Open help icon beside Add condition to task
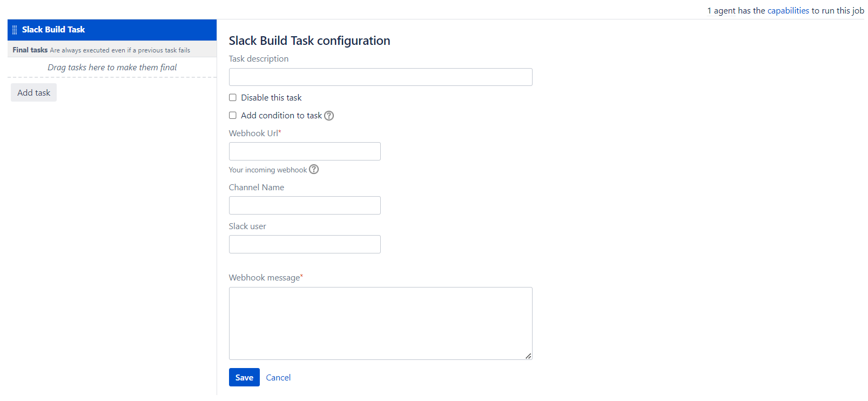 coord(329,116)
